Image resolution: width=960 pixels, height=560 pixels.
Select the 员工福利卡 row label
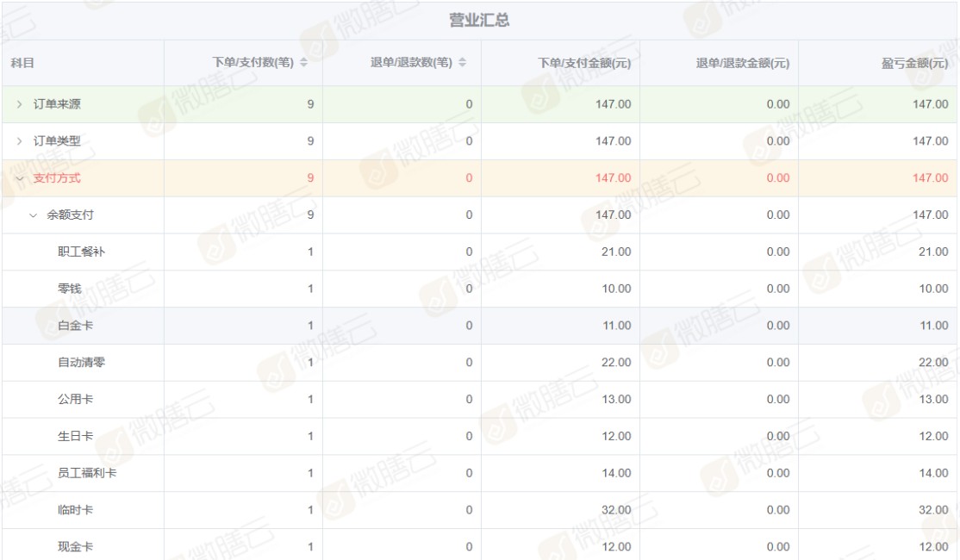tap(87, 473)
